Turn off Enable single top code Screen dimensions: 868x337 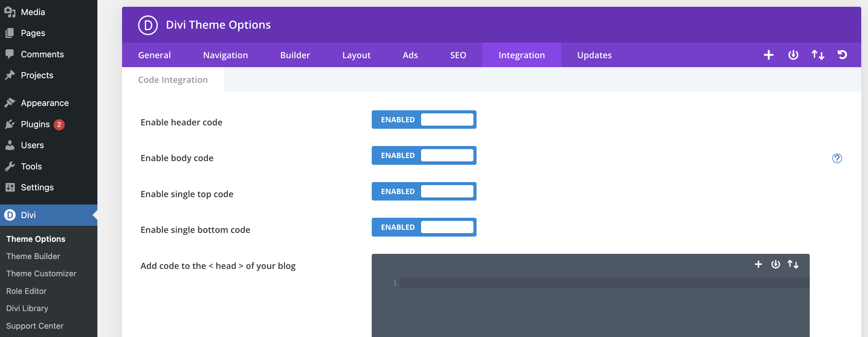[424, 192]
